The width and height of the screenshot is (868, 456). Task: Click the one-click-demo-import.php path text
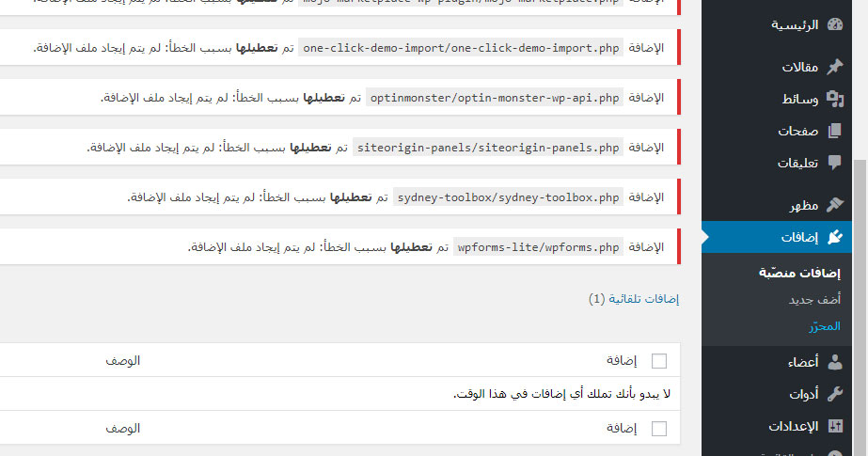(x=461, y=48)
